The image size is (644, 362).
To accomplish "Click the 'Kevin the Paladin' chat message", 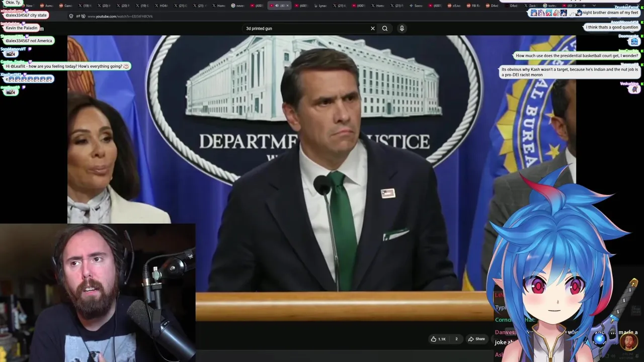I will point(21,28).
